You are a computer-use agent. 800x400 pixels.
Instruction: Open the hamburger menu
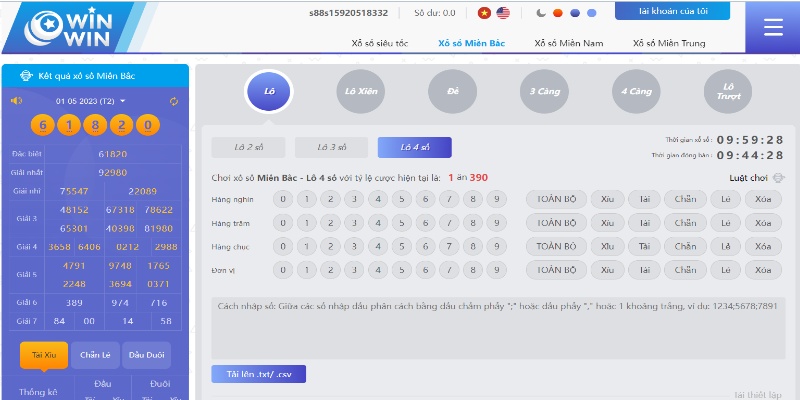point(773,27)
